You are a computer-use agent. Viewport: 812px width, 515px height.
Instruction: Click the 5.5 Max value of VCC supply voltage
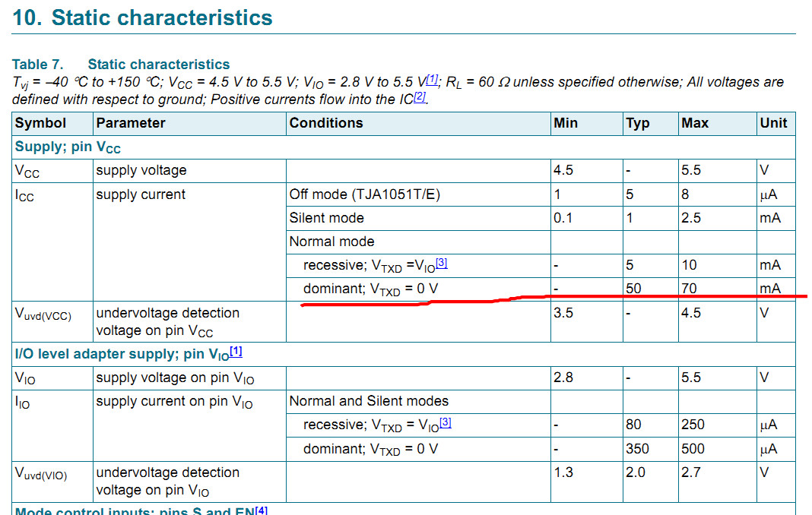coord(691,170)
